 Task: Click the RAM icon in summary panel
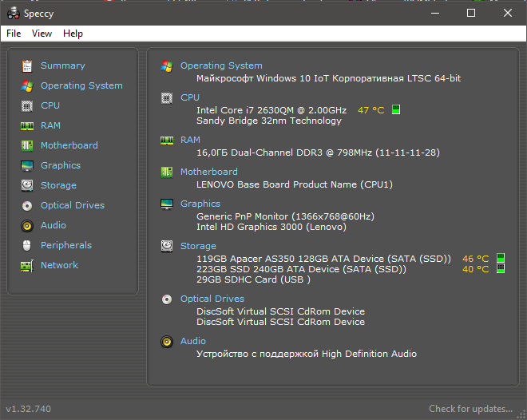tap(167, 140)
